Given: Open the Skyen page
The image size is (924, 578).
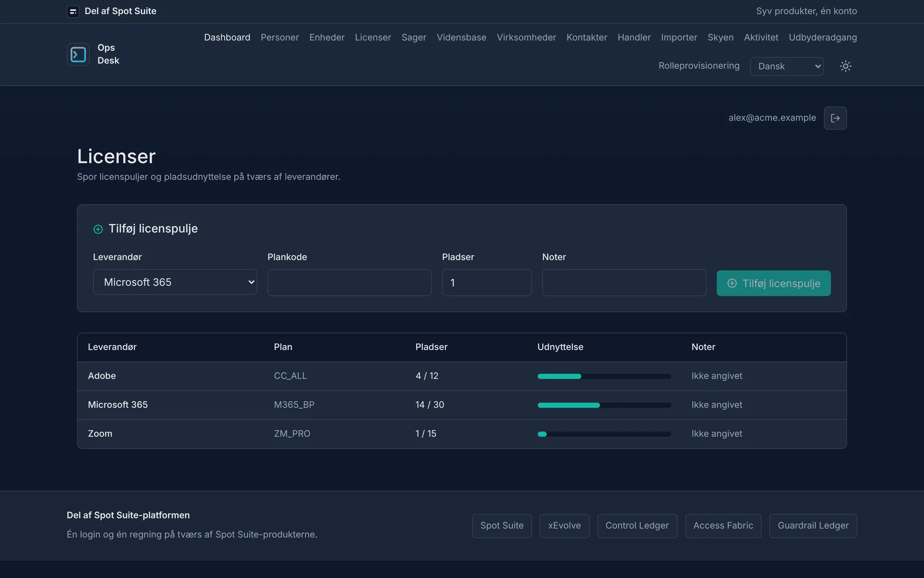Looking at the screenshot, I should coord(720,37).
